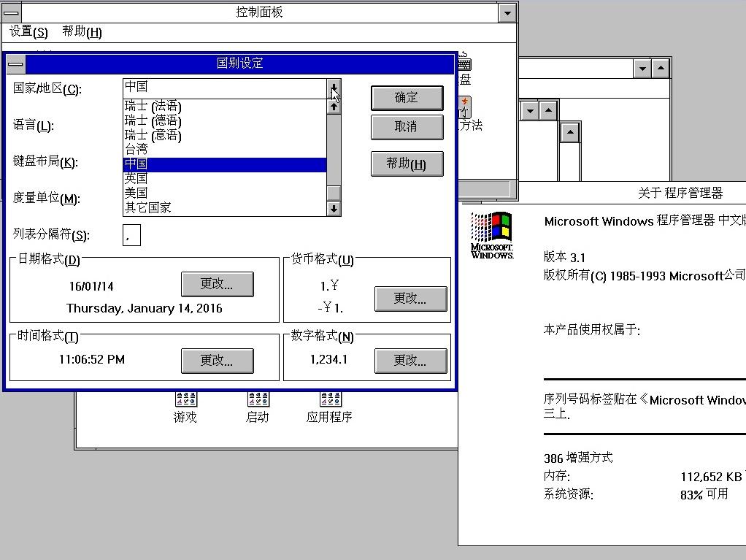Click the 取消 button in 国别设定

[407, 127]
